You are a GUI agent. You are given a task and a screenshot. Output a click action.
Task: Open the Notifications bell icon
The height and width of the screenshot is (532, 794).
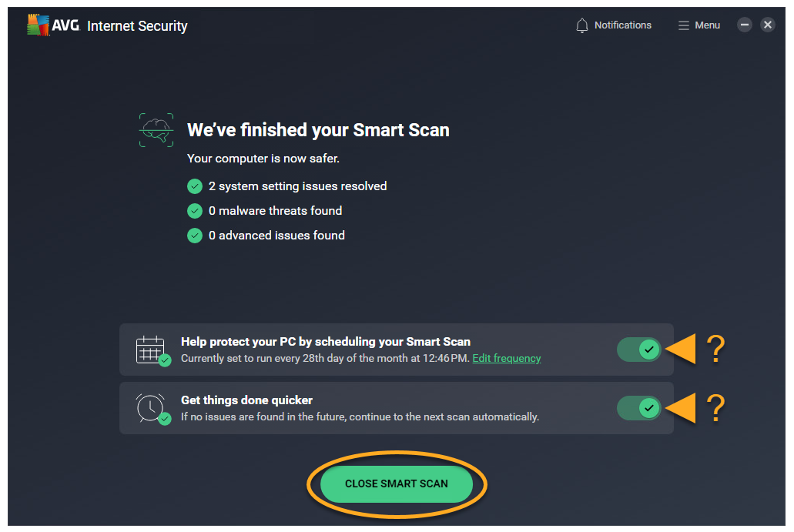[x=582, y=25]
